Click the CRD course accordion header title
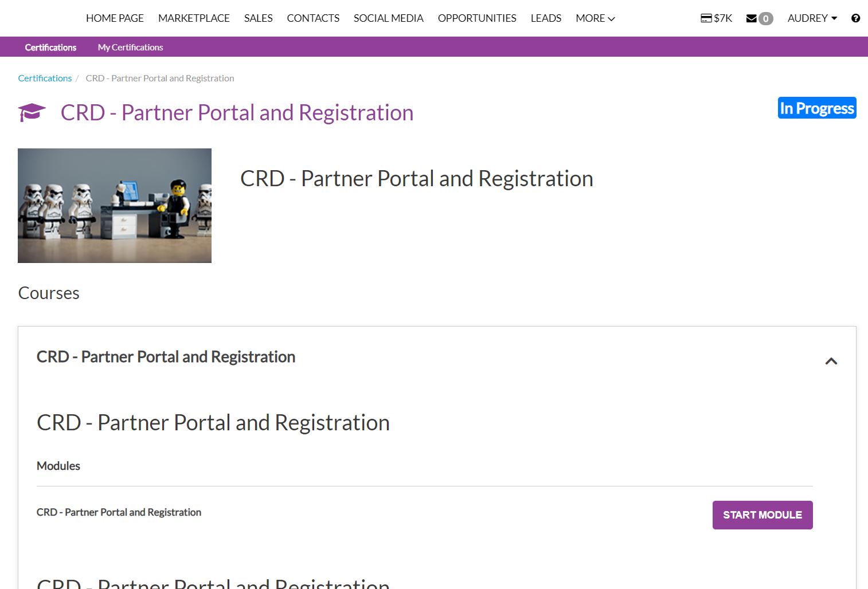Screen dimensions: 868x589 click(166, 357)
